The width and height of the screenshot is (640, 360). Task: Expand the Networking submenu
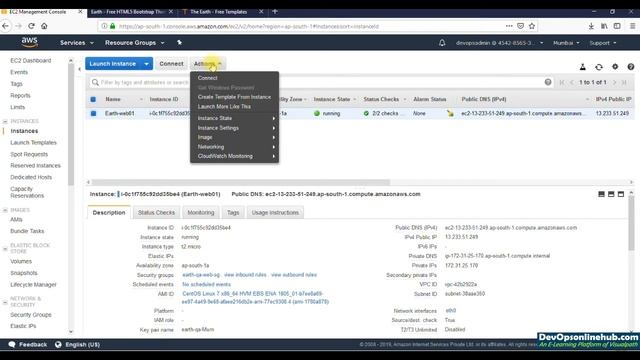tap(235, 147)
